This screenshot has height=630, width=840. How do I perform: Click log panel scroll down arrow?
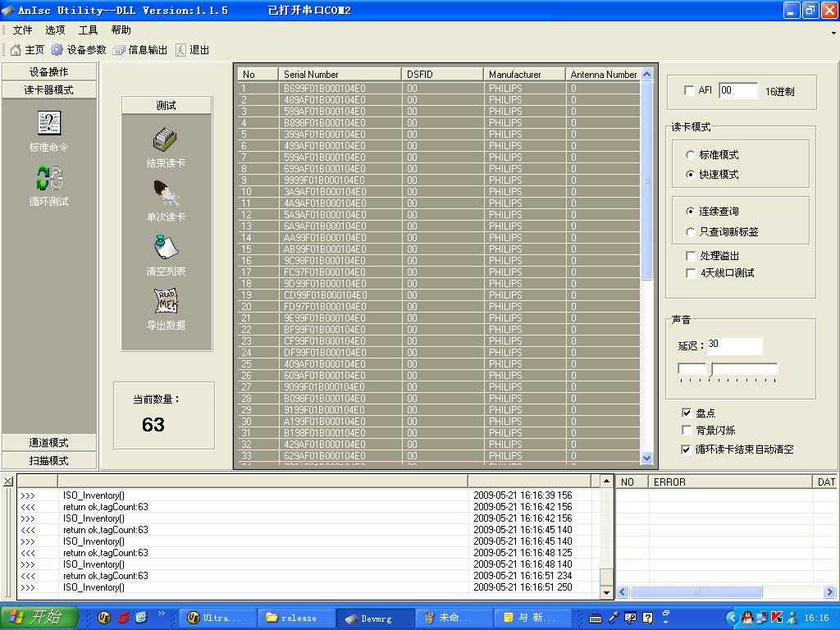606,592
